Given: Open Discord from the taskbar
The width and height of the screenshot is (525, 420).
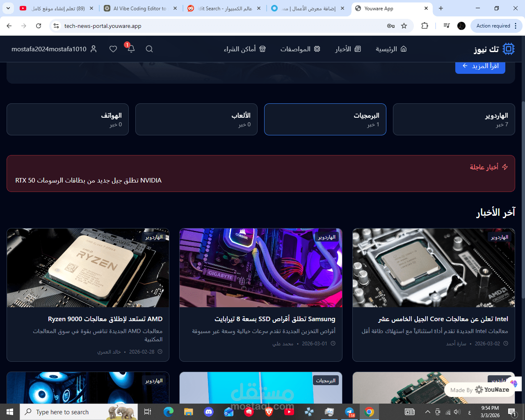Looking at the screenshot, I should [x=209, y=412].
